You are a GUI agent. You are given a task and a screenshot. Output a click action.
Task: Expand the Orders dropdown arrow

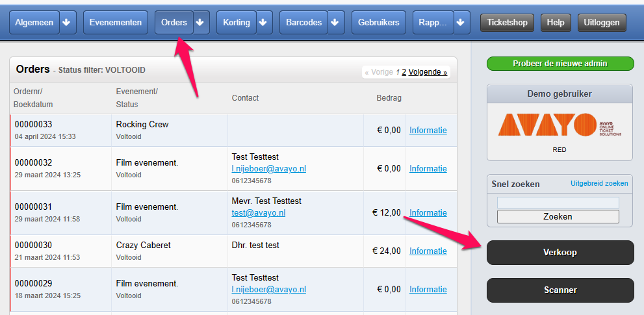(x=201, y=23)
